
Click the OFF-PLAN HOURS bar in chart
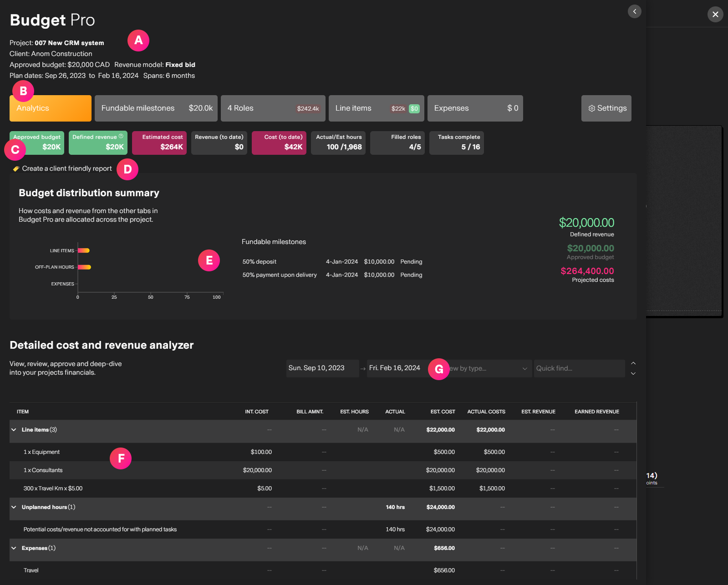coord(84,267)
